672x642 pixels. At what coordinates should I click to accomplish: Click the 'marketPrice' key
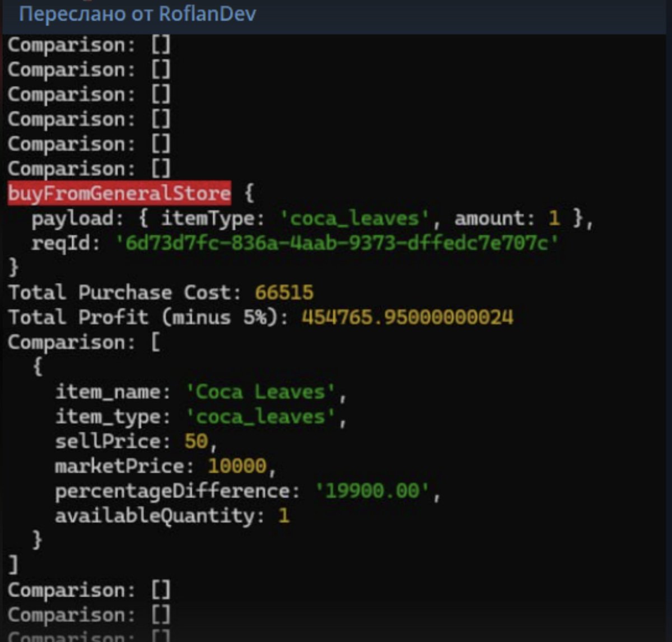point(120,466)
